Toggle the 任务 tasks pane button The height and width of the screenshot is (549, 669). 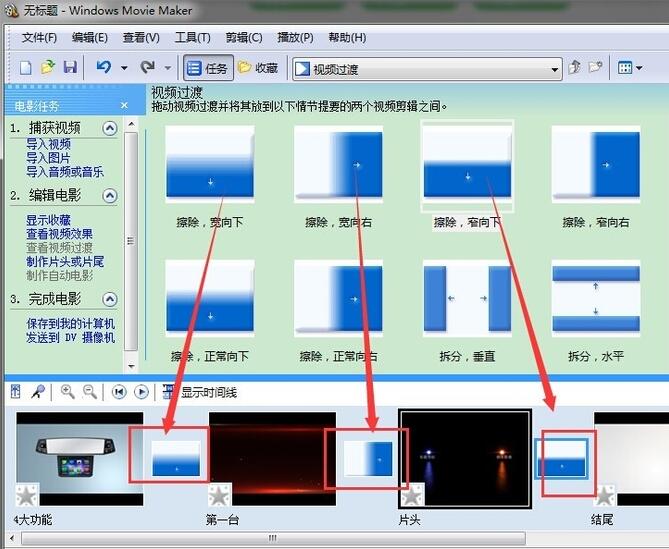coord(207,69)
